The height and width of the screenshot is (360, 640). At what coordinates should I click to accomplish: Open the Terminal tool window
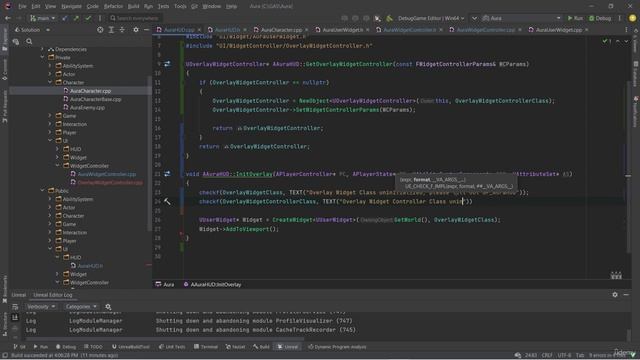coord(206,347)
